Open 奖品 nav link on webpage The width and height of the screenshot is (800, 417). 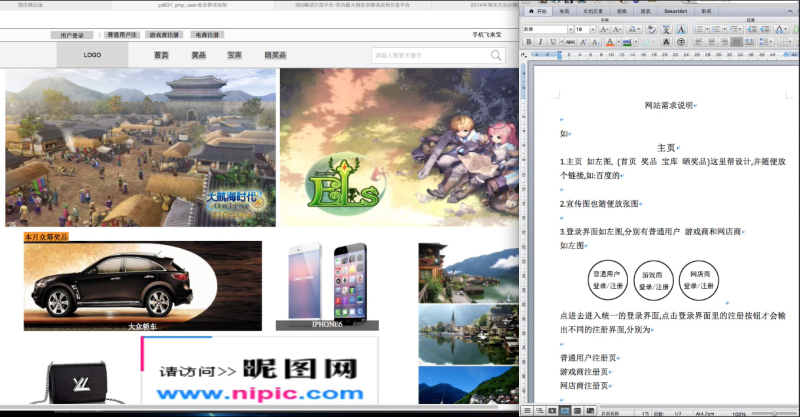[198, 55]
